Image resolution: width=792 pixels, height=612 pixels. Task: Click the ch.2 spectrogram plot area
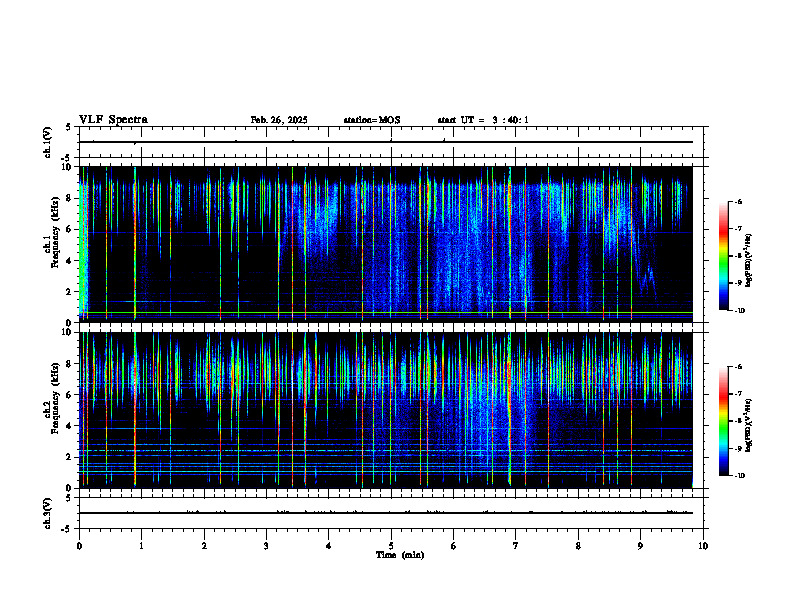point(386,410)
